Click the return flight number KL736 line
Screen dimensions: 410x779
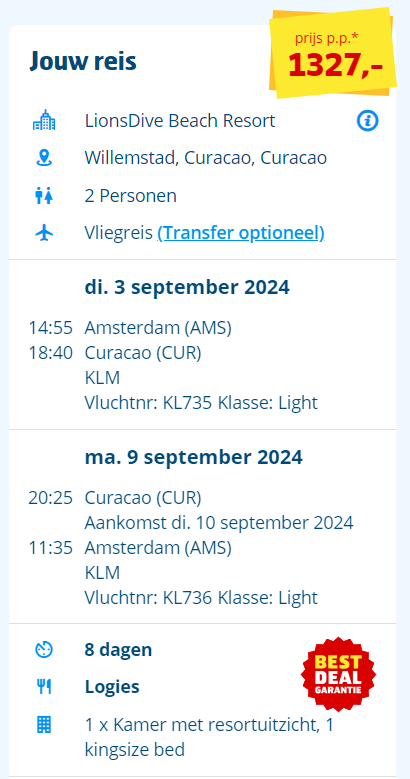[201, 598]
